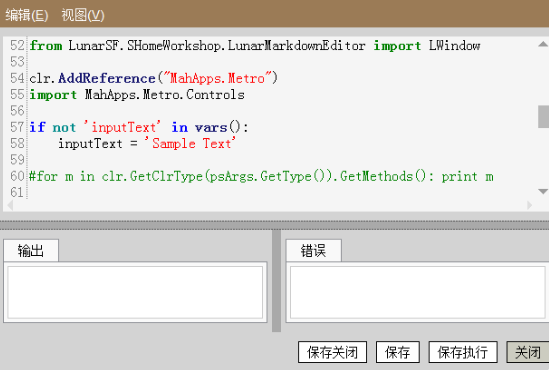Click the 保存 button

click(397, 352)
